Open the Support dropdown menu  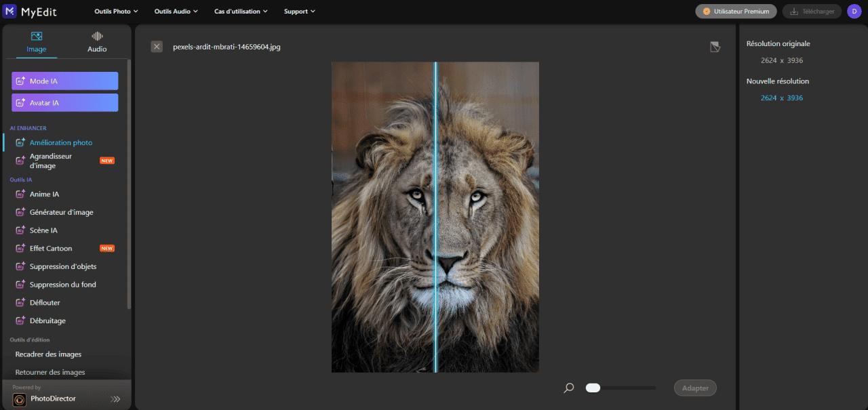tap(299, 12)
